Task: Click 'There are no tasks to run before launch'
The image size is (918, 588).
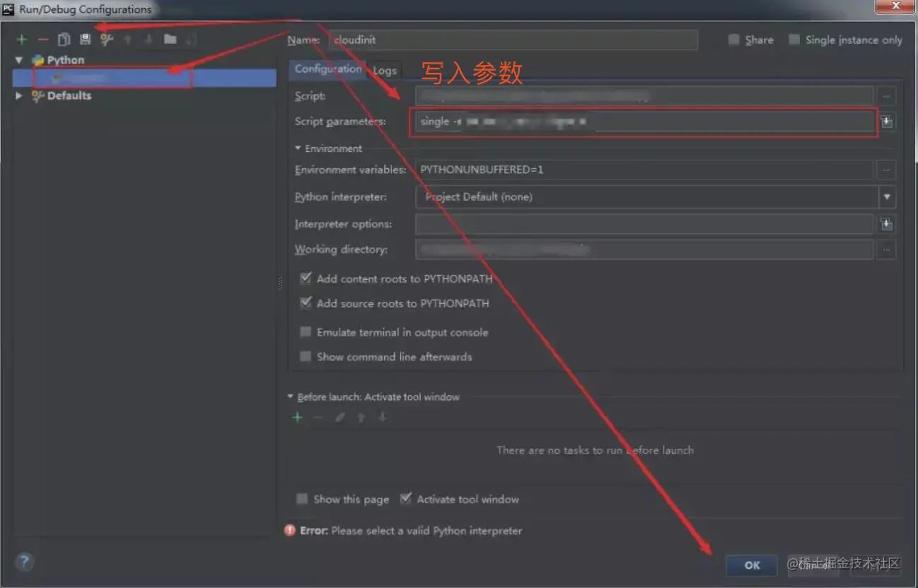Action: click(595, 450)
